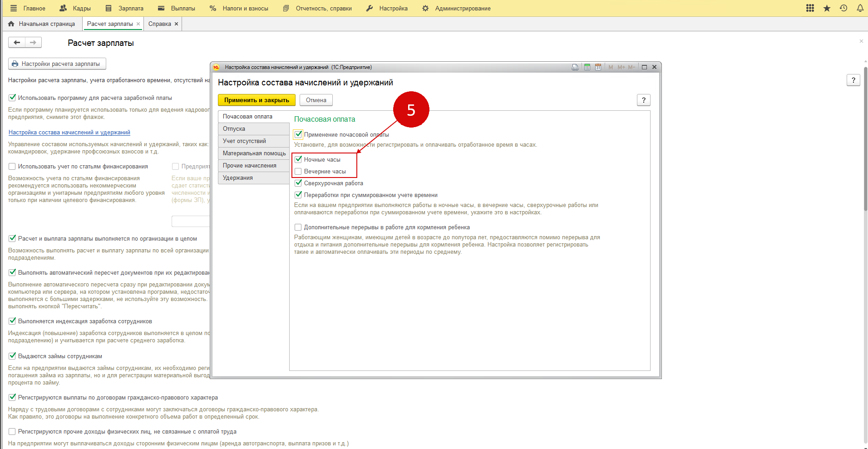
Task: Click the M+ memory button
Action: pos(621,67)
